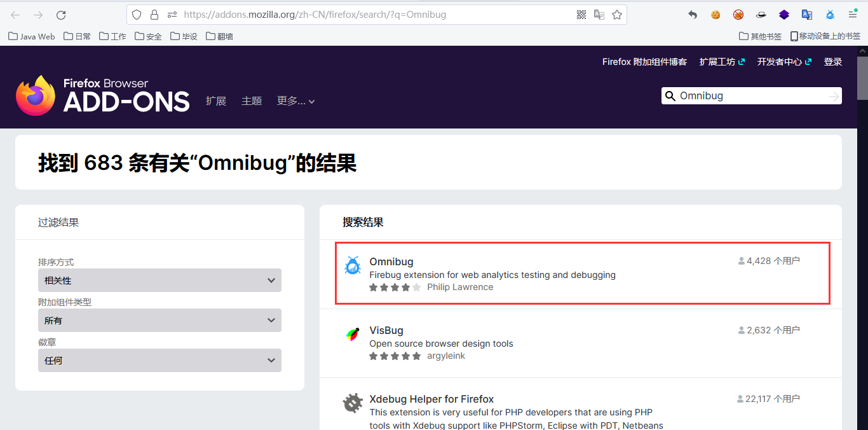Open the Java Web bookmark folder

point(32,36)
